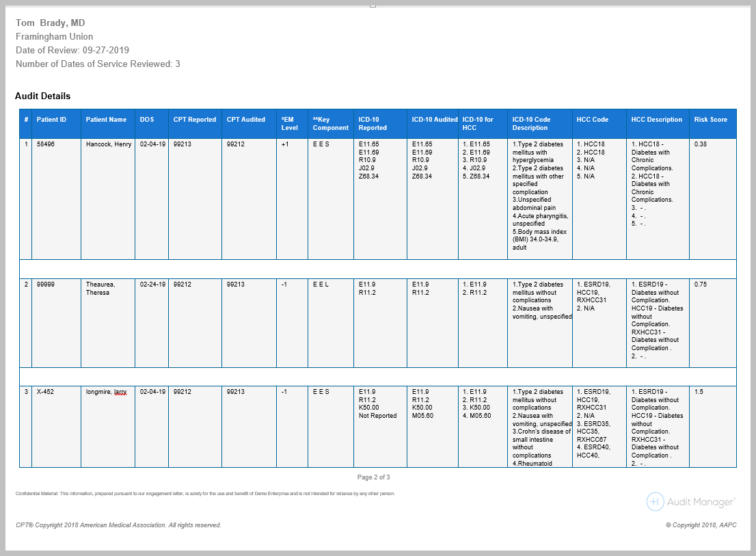Click the 'Tom Brady, MD' heading
Screen dimensions: 756x556
tap(50, 23)
